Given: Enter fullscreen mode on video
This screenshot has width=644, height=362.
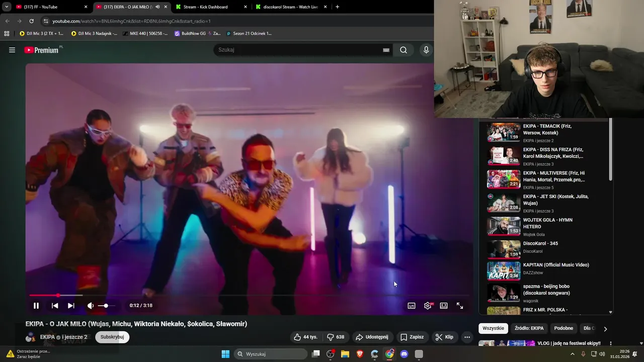Looking at the screenshot, I should [x=460, y=305].
